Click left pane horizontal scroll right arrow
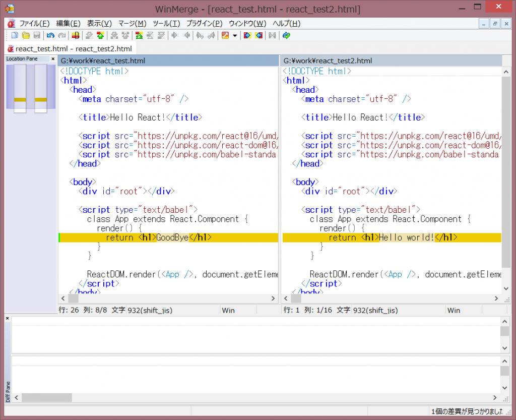Image resolution: width=516 pixels, height=420 pixels. [x=273, y=298]
